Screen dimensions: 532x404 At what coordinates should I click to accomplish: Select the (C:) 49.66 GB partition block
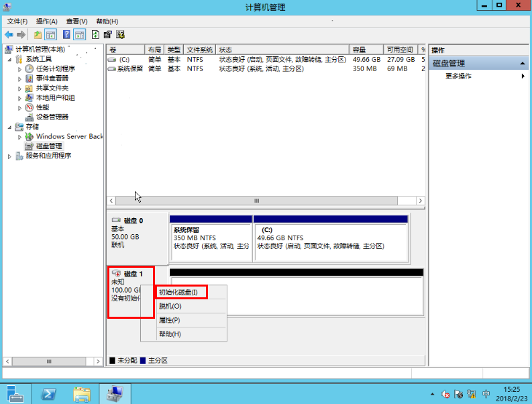331,238
